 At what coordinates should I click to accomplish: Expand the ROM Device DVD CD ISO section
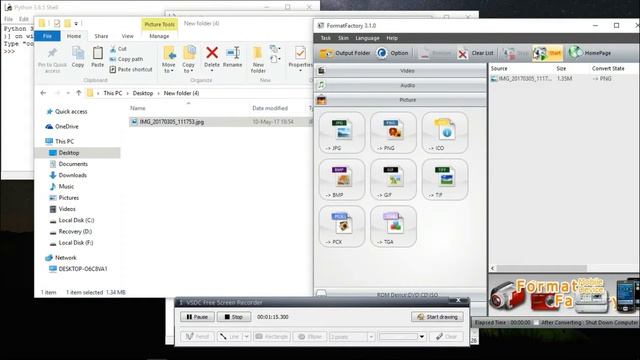[x=401, y=294]
